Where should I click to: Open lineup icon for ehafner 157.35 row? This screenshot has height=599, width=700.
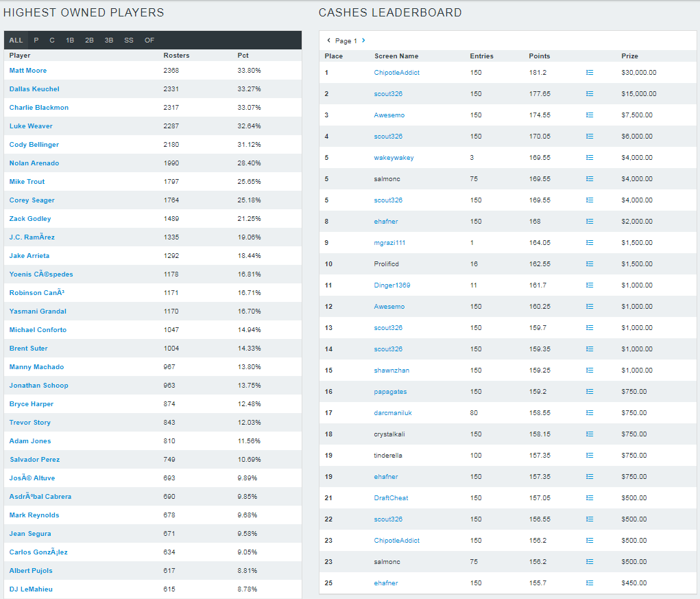click(x=590, y=477)
